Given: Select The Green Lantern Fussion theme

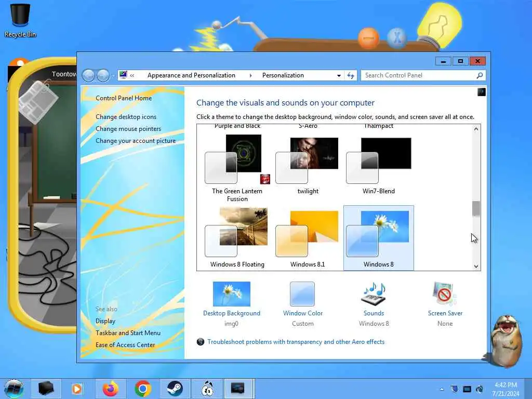Looking at the screenshot, I should tap(237, 168).
